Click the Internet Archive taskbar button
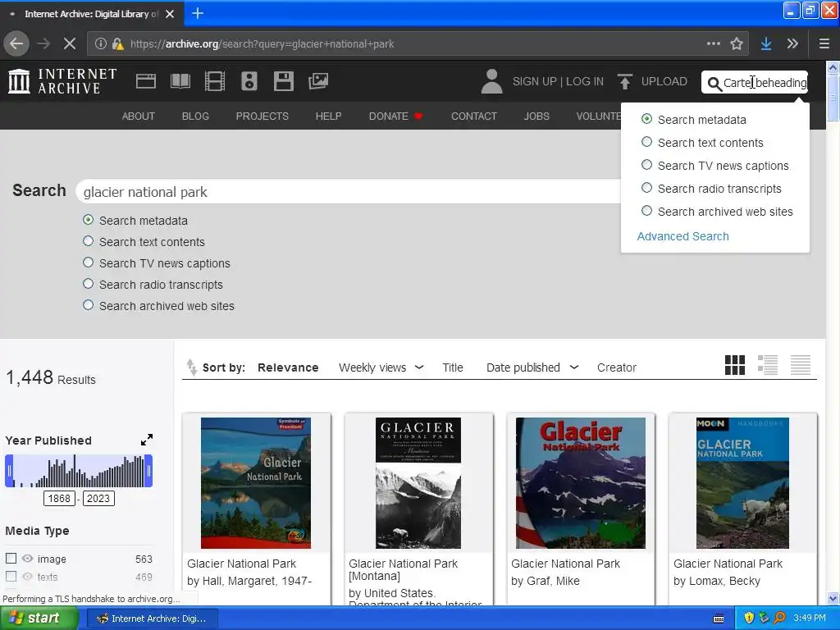 [x=152, y=619]
